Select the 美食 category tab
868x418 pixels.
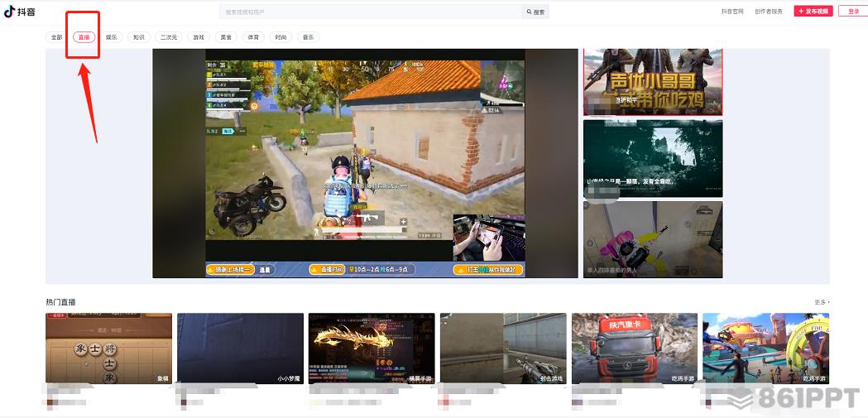coord(225,37)
